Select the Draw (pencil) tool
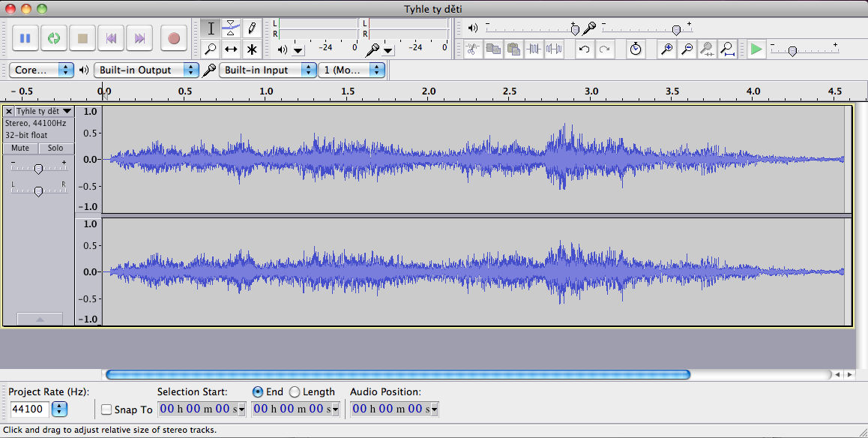This screenshot has width=868, height=438. [x=252, y=28]
